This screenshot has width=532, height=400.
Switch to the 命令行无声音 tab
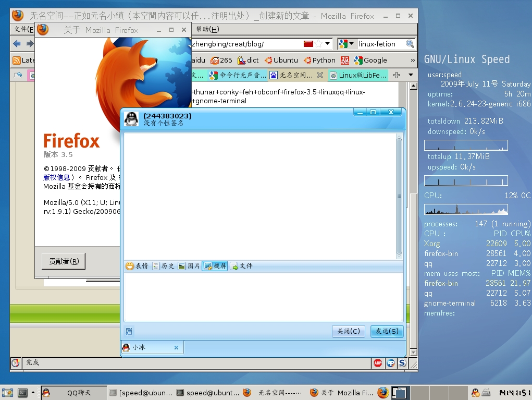(x=238, y=75)
